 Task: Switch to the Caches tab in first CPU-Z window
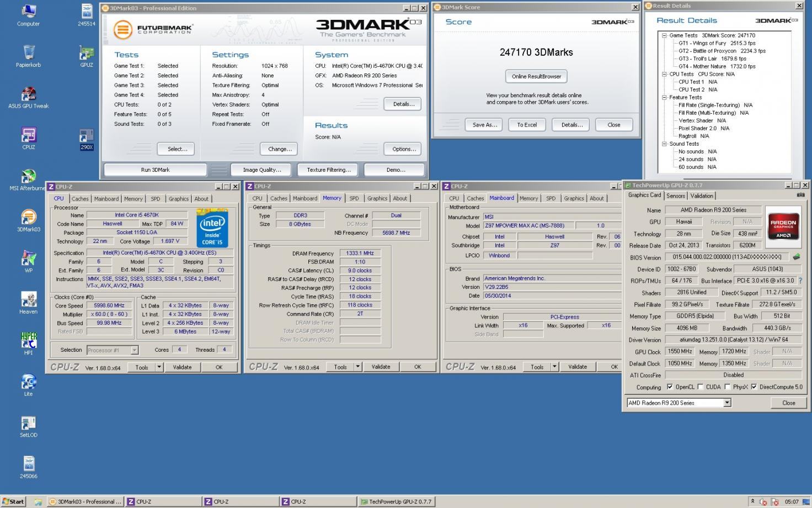coord(80,199)
